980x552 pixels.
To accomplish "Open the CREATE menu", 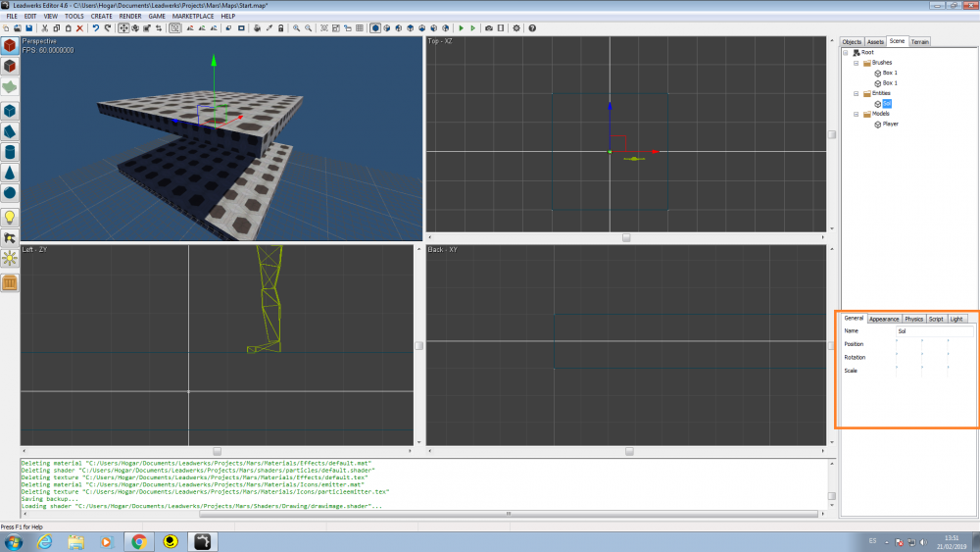I will coord(101,17).
